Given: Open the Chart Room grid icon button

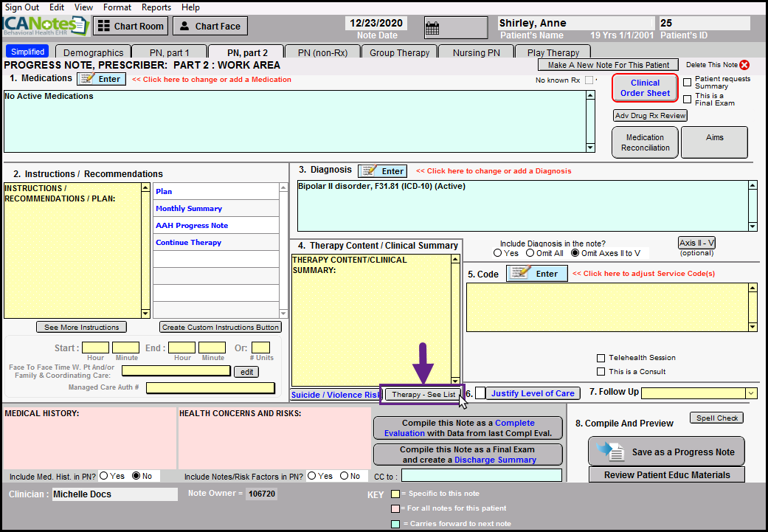Looking at the screenshot, I should tap(131, 27).
